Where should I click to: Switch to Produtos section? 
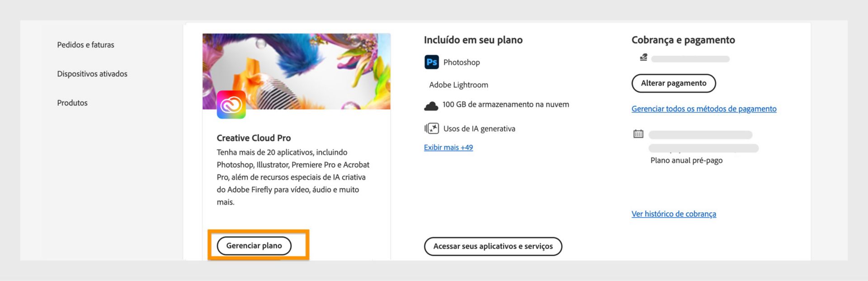click(x=72, y=103)
